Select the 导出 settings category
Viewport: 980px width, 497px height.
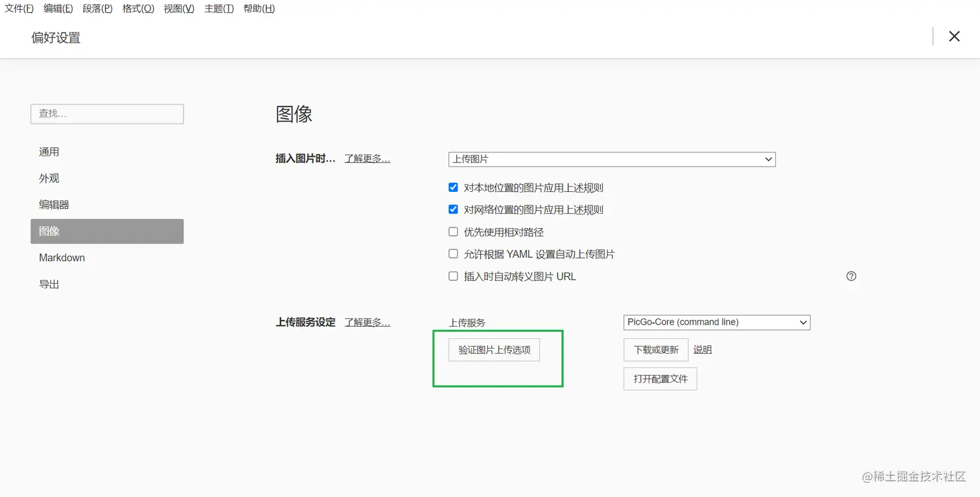pyautogui.click(x=107, y=284)
